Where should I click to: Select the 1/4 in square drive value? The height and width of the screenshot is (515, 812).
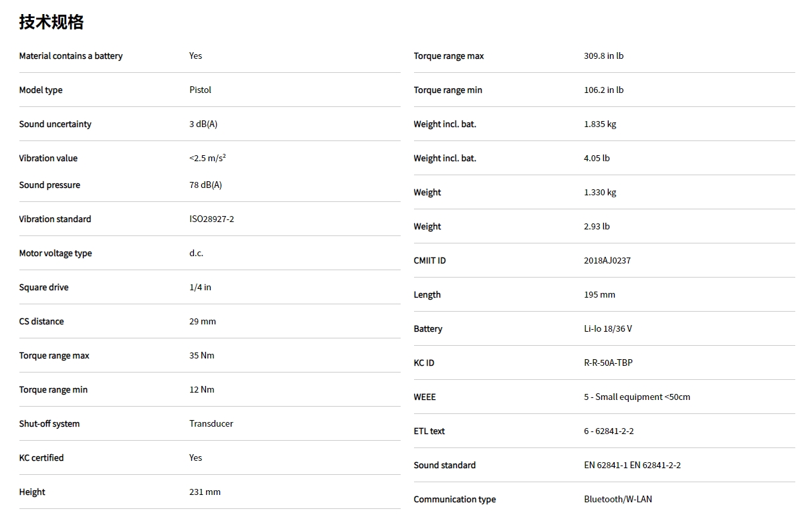pos(200,288)
